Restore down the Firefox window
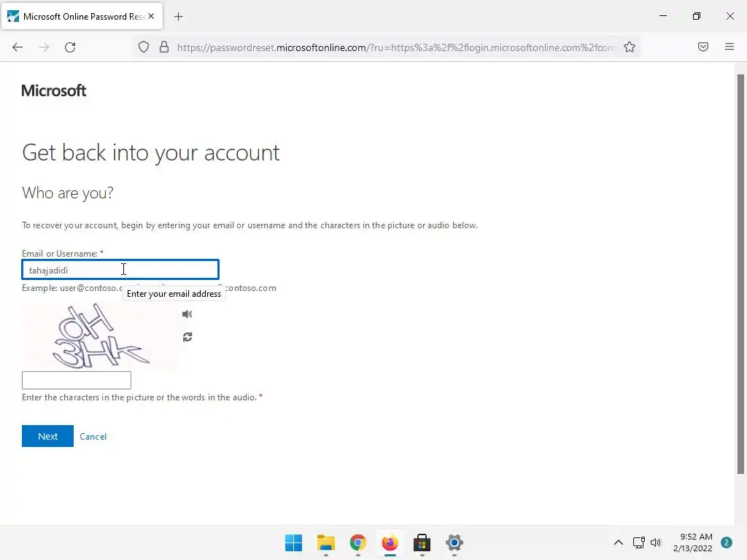 click(x=697, y=16)
